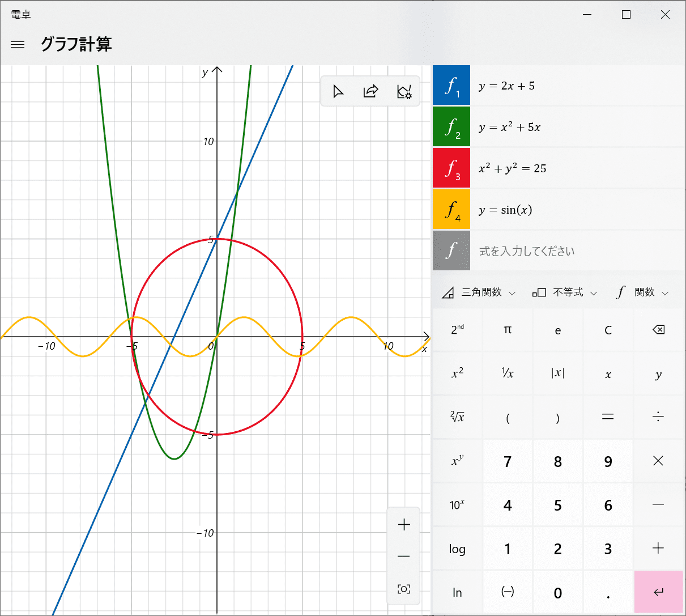This screenshot has height=616, width=686.
Task: Click the square root key
Action: click(x=457, y=417)
